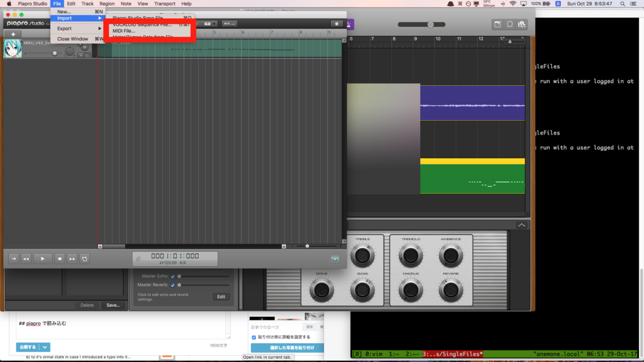Choose Close Window from File menu
Image resolution: width=644 pixels, height=362 pixels.
pos(77,38)
